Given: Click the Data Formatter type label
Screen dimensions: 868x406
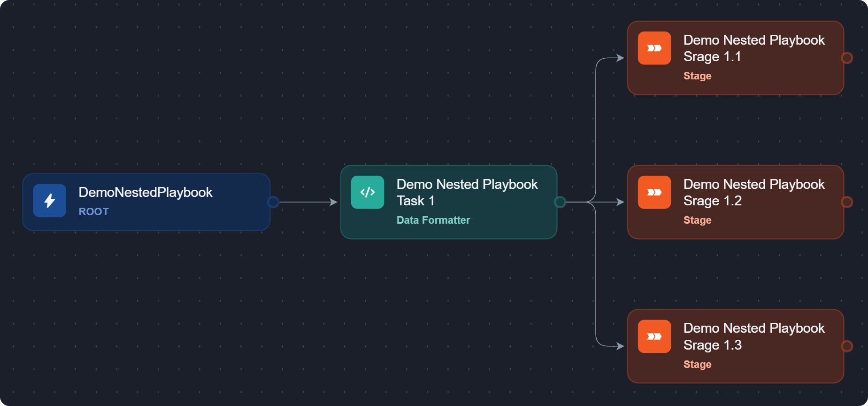Looking at the screenshot, I should pyautogui.click(x=433, y=220).
